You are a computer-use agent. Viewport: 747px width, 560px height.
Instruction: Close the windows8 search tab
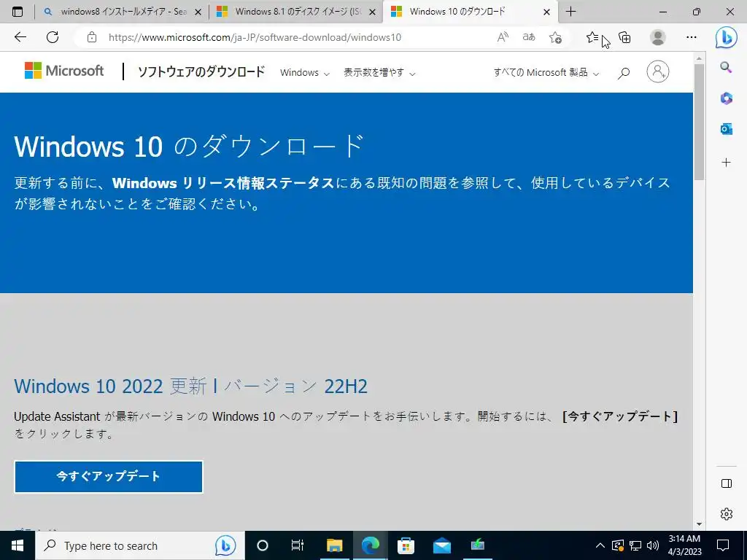tap(198, 12)
